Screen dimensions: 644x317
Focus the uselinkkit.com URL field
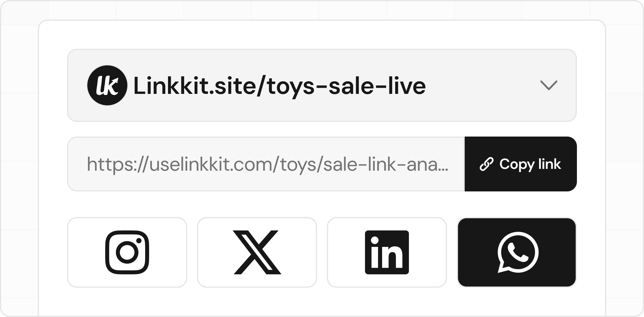(265, 164)
